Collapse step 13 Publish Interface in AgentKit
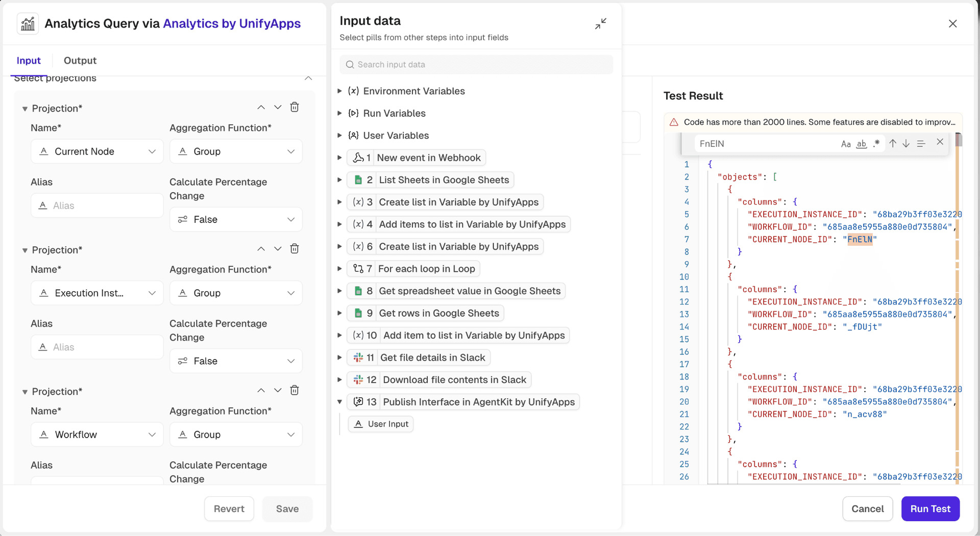 point(339,402)
